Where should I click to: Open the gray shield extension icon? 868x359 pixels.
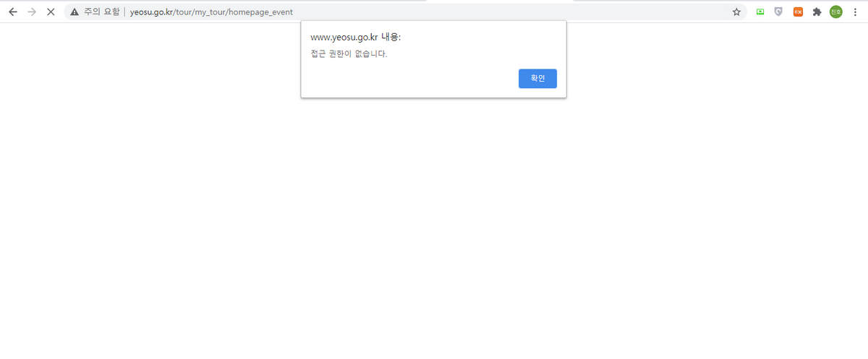[778, 12]
